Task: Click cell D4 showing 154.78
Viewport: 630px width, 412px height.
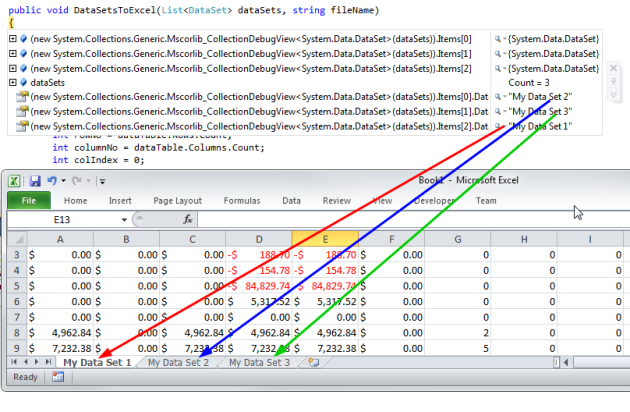Action: [259, 271]
